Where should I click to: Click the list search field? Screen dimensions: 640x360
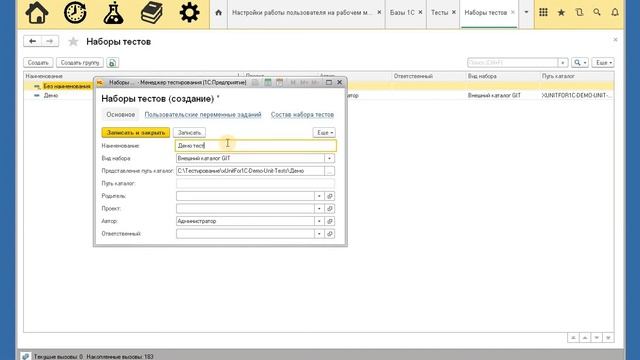coord(512,63)
